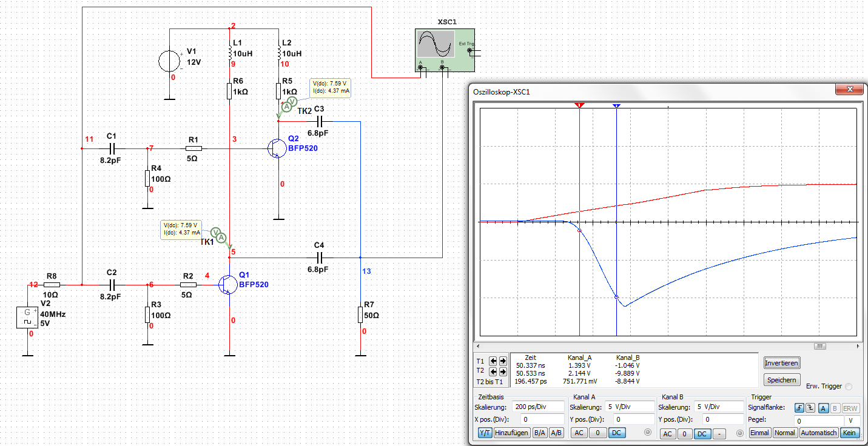868x446 pixels.
Task: Move cursor T1 right with its arrow
Action: point(502,361)
